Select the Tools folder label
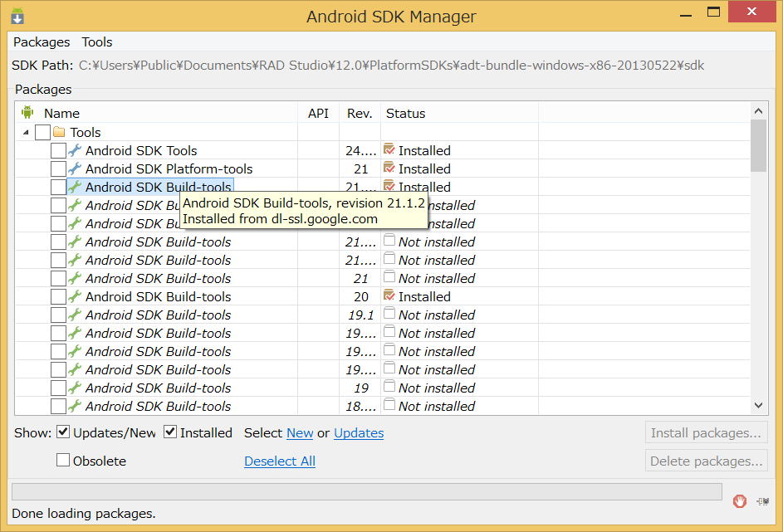 (86, 132)
